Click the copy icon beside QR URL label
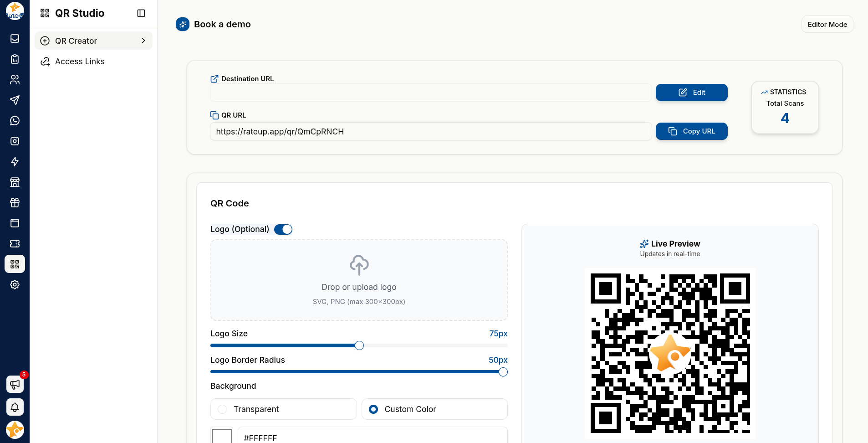Viewport: 868px width, 443px height. (x=214, y=115)
